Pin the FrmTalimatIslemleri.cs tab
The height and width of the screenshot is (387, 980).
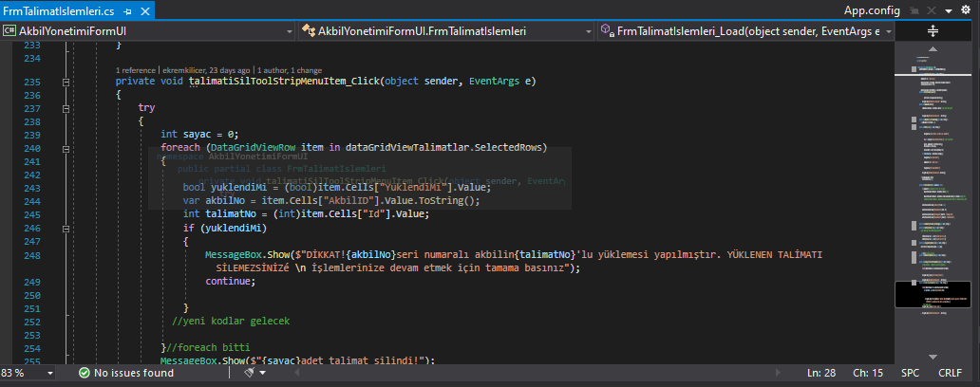pos(128,10)
